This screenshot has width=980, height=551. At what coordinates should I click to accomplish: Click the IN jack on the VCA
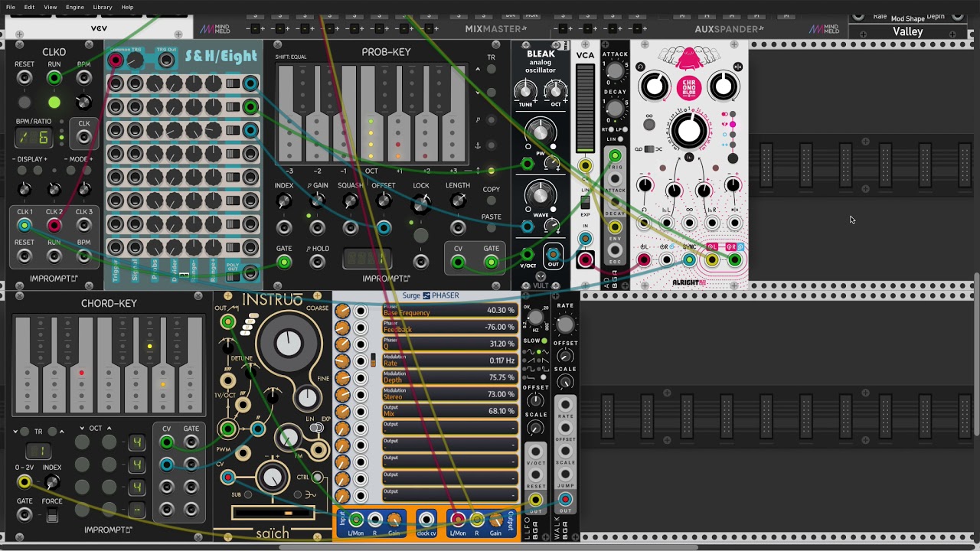(585, 239)
